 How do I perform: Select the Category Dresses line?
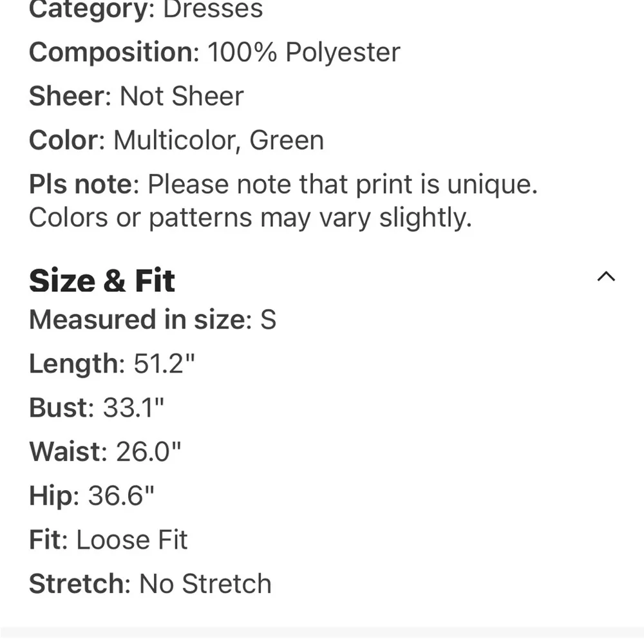[x=146, y=9]
